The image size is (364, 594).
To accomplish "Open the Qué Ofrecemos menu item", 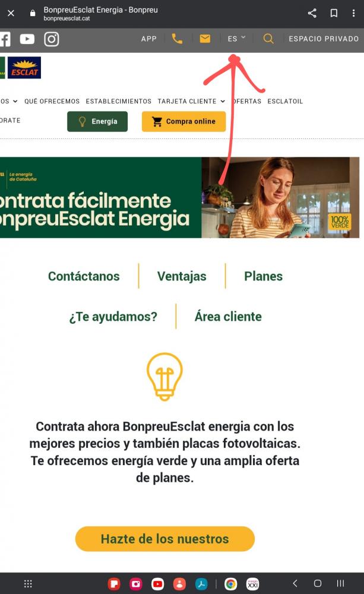I will point(52,101).
